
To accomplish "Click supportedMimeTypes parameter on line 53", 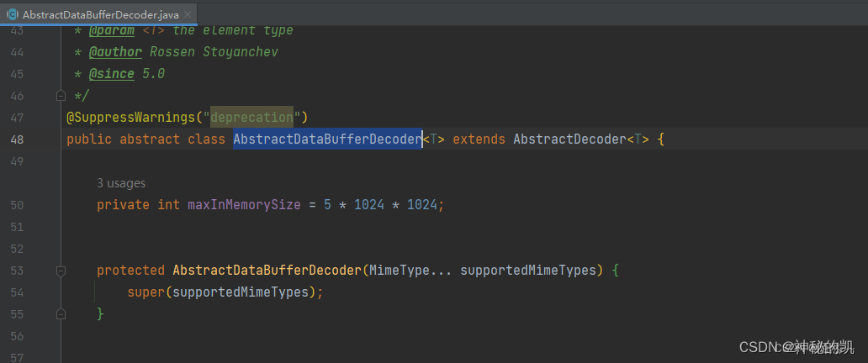I will pyautogui.click(x=528, y=271).
